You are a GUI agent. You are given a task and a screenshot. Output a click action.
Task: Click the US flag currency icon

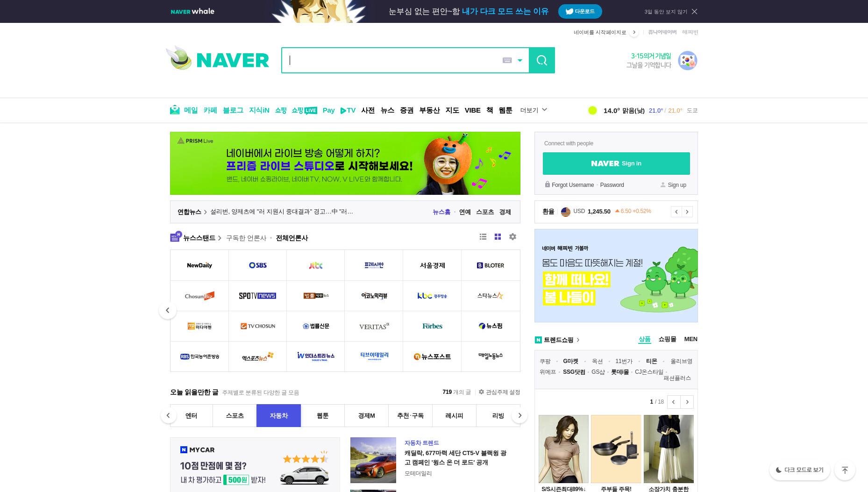pos(565,212)
